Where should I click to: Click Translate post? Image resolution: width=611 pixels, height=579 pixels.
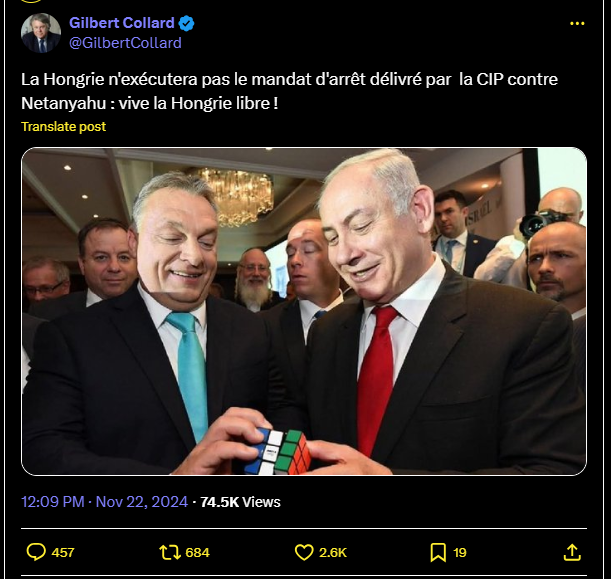point(64,127)
